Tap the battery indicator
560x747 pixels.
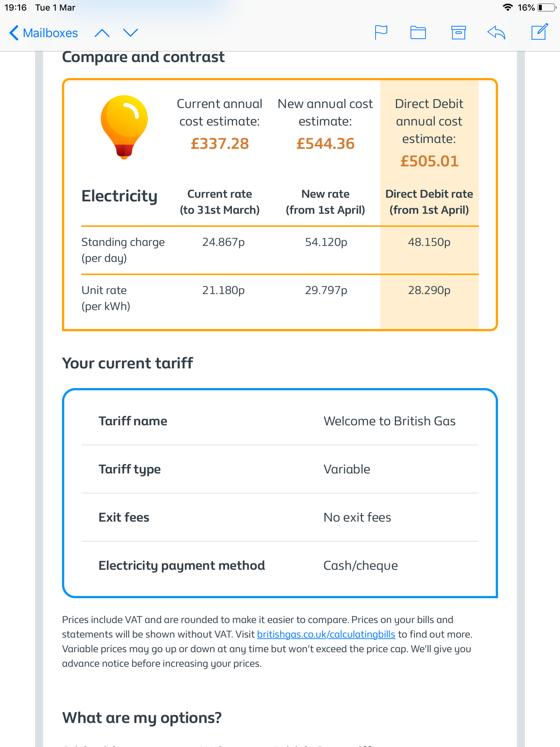pos(546,7)
